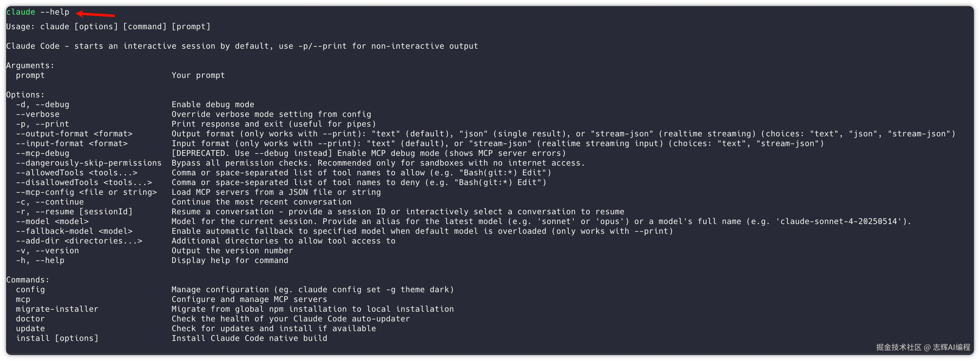This screenshot has width=980, height=361.
Task: Click the '--allowedTools <tools...>' option
Action: pos(76,173)
